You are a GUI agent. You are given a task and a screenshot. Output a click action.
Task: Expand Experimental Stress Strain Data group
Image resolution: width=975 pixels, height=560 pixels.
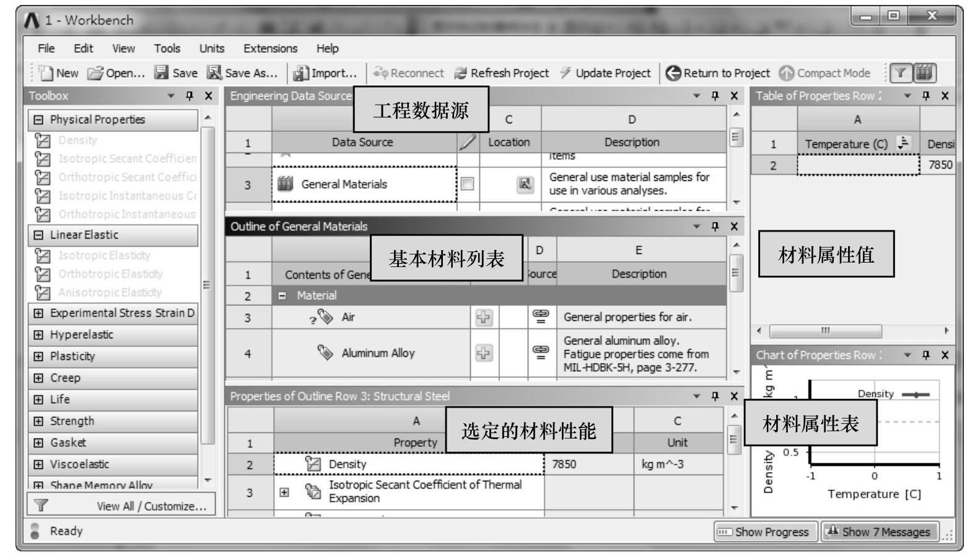click(x=38, y=313)
